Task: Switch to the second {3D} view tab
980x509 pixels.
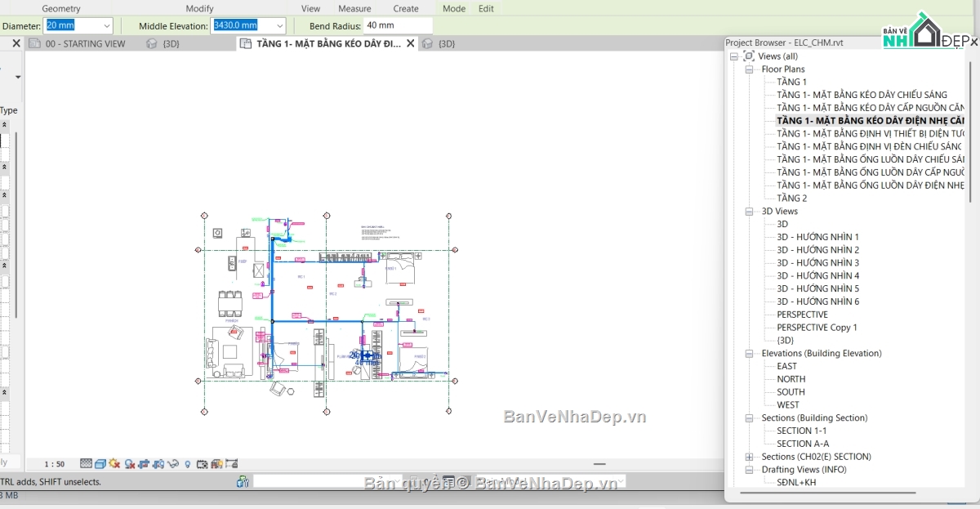Action: (447, 43)
